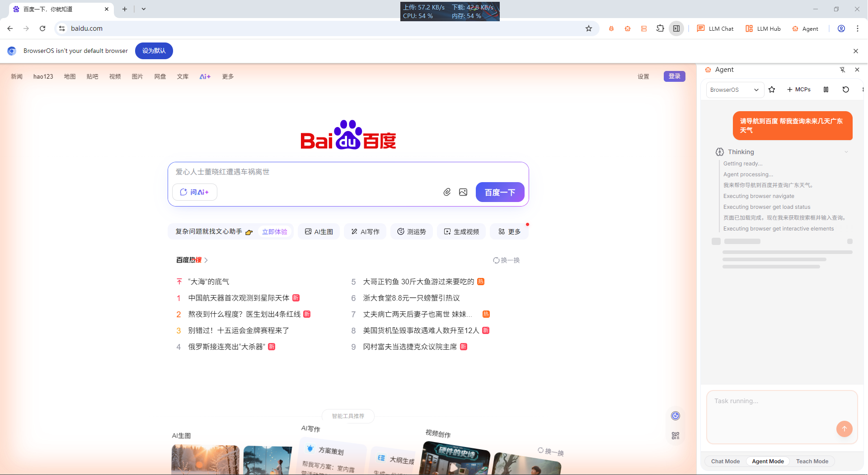This screenshot has width=868, height=475.
Task: Open the browser profile icon
Action: 841,28
